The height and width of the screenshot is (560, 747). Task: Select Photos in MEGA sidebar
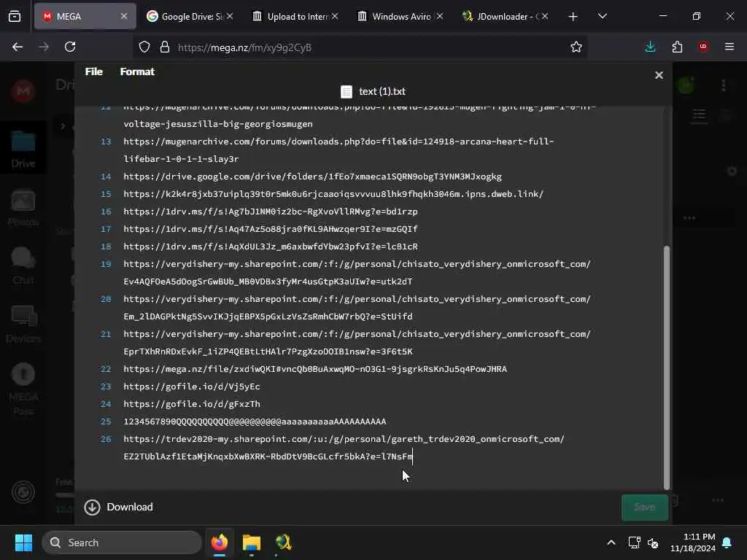pos(23,208)
